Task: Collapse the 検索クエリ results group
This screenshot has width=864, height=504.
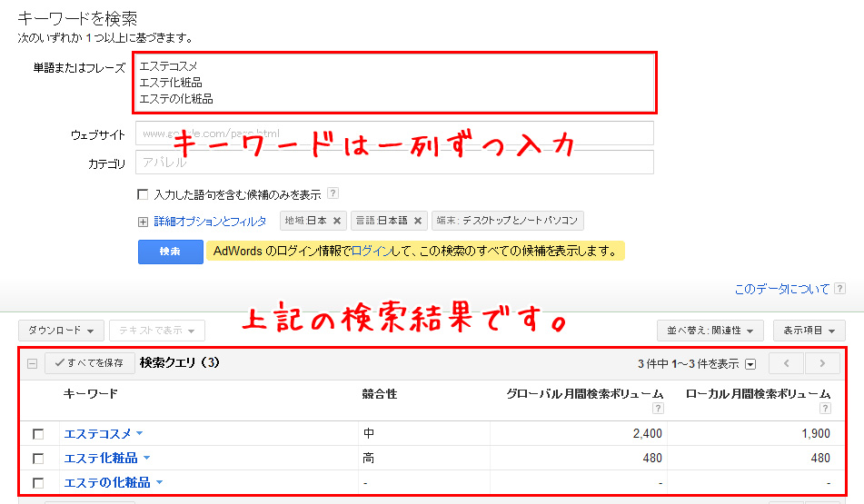Action: coord(32,363)
